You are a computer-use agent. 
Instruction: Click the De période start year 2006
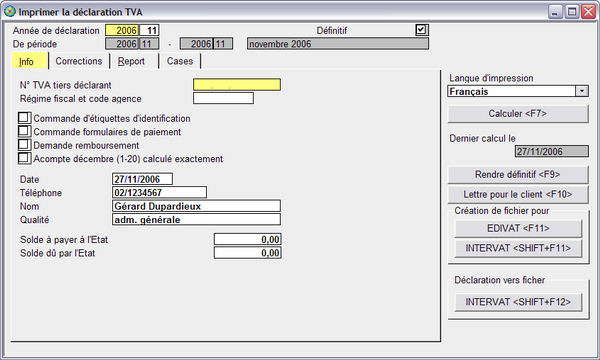tap(122, 44)
